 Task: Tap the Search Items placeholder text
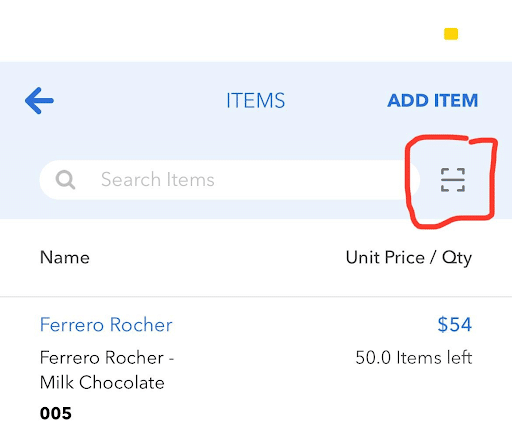(158, 180)
